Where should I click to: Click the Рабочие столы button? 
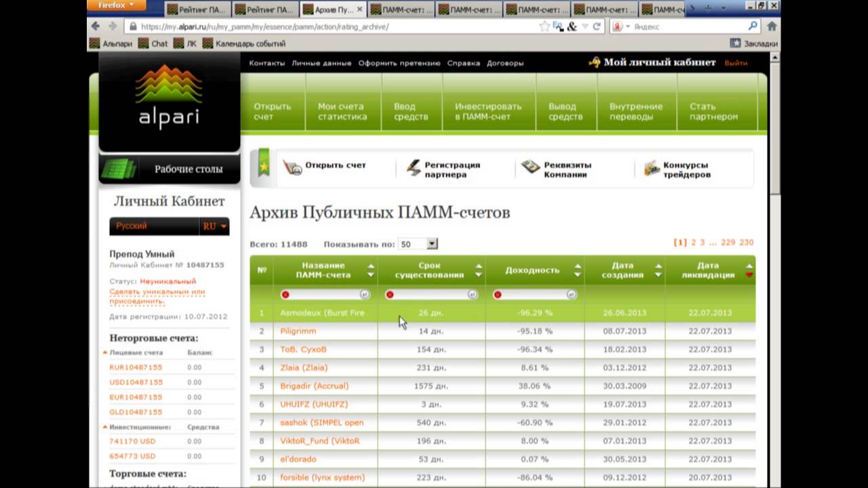170,169
